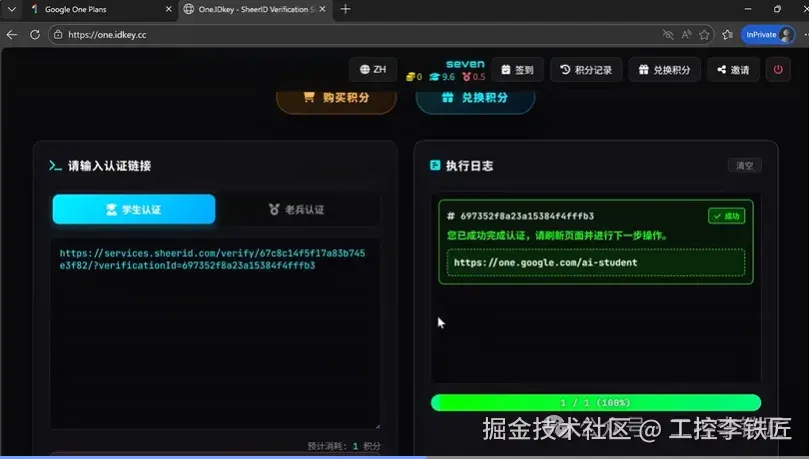Switch to Google One Plans tab
This screenshot has width=809, height=459.
point(100,9)
